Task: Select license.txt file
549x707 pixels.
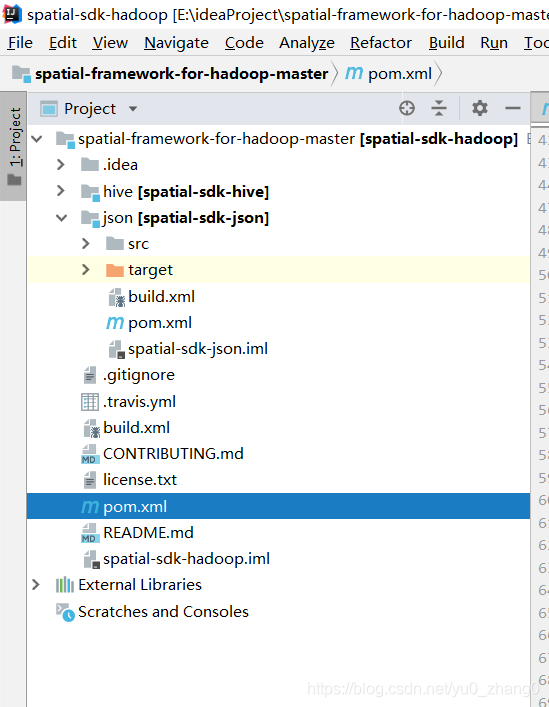Action: click(x=140, y=480)
